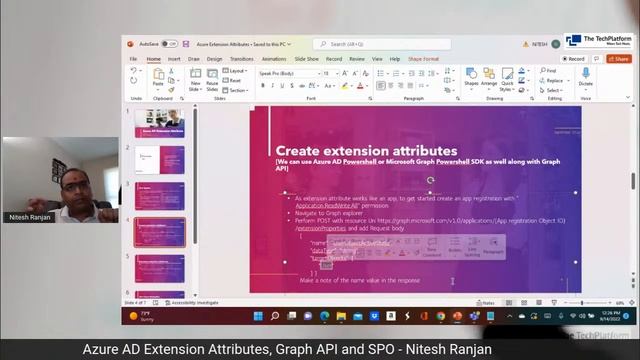The height and width of the screenshot is (360, 640).
Task: Open the Comments pane icon
Action: click(x=596, y=59)
